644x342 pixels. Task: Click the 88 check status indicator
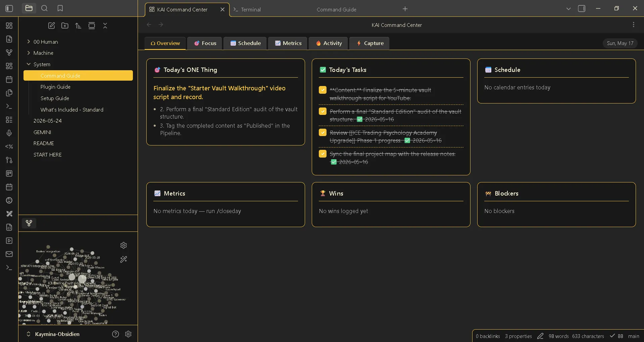pyautogui.click(x=616, y=336)
